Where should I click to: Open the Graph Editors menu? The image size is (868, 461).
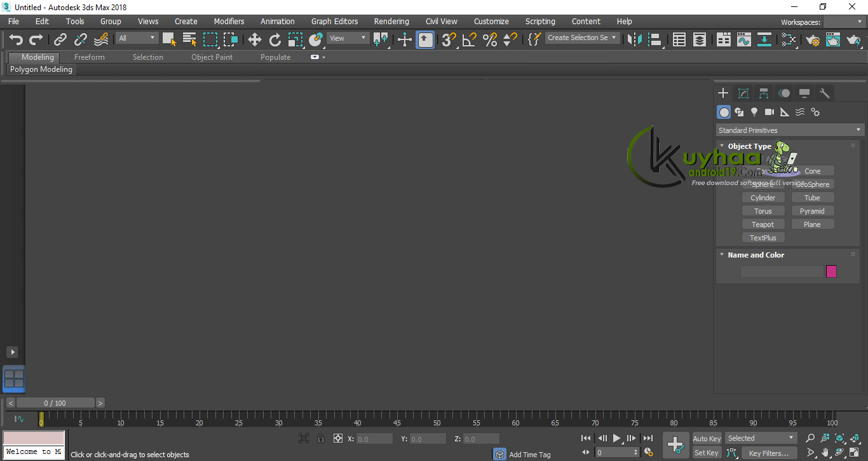334,22
